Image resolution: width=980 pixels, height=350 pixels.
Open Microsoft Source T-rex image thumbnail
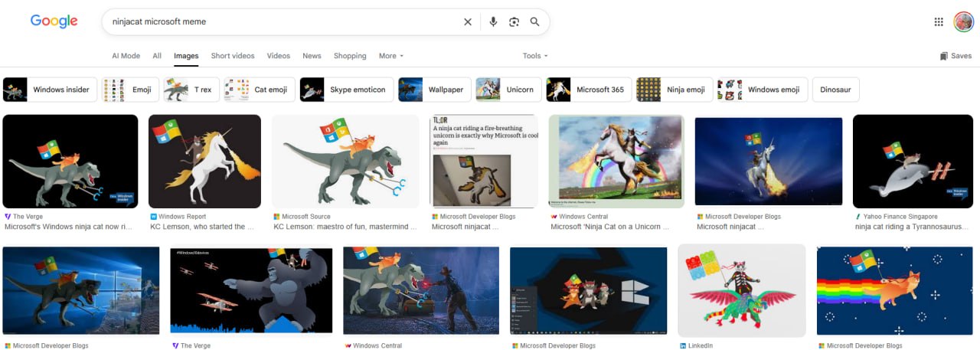[345, 162]
